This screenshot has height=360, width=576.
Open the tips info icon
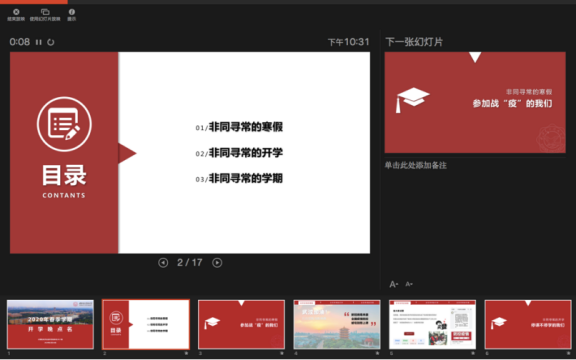point(72,12)
